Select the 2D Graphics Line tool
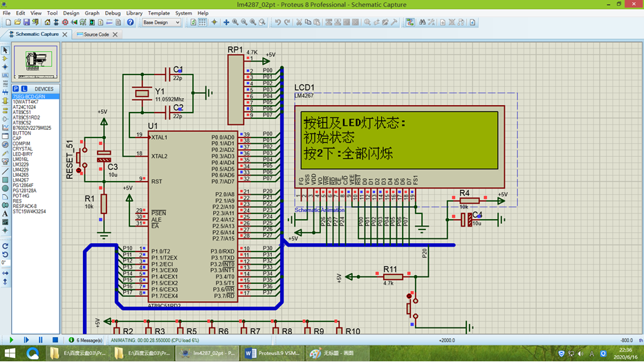 (5, 171)
